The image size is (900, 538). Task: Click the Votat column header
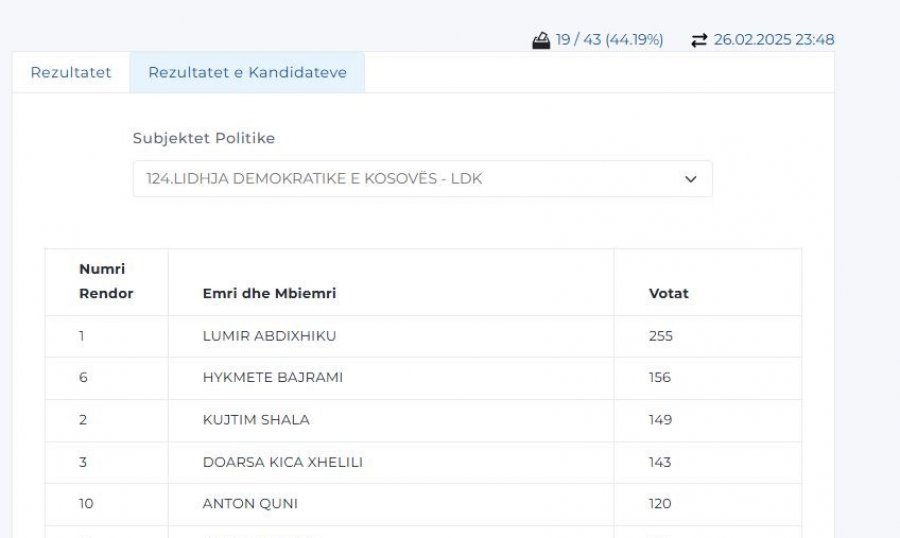coord(669,293)
